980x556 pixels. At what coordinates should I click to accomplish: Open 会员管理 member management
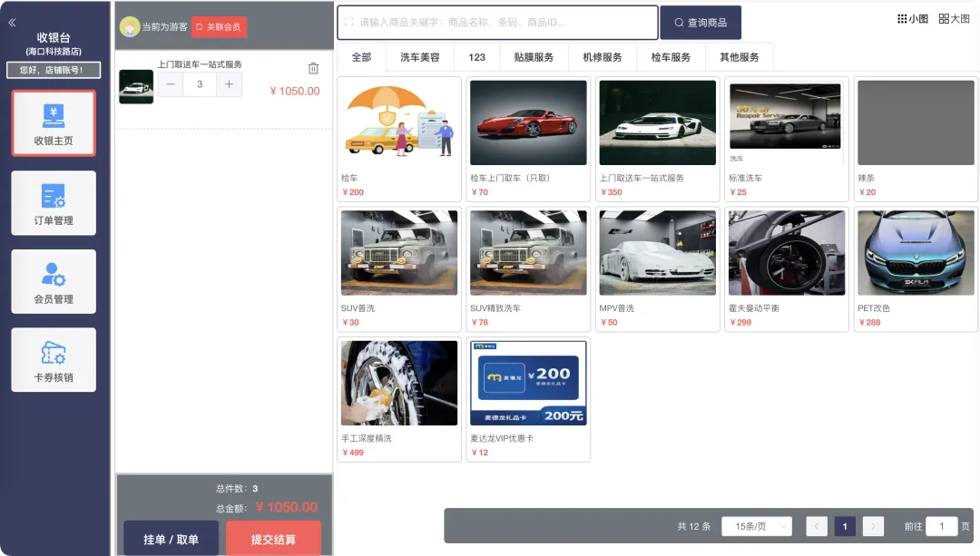click(x=54, y=282)
